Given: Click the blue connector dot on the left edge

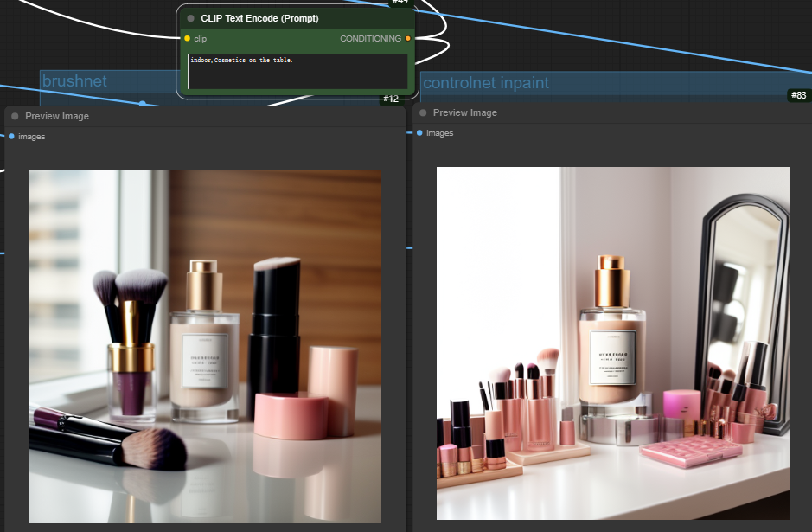Looking at the screenshot, I should pos(3,251).
